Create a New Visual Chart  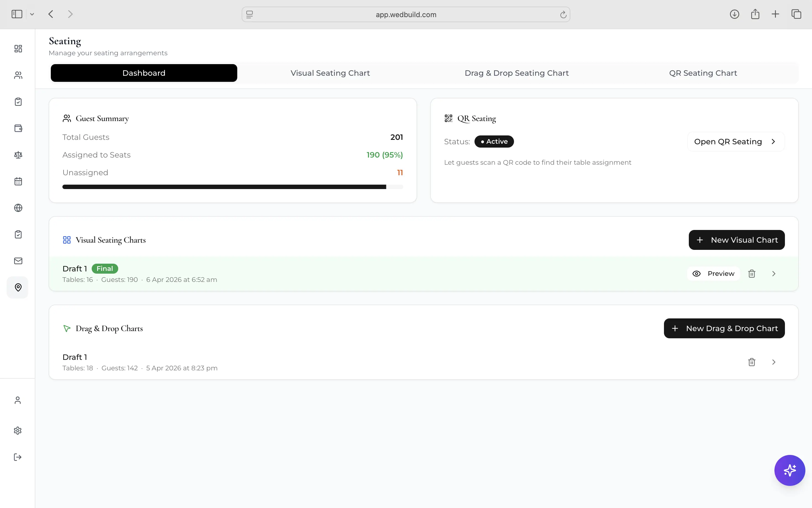tap(737, 240)
